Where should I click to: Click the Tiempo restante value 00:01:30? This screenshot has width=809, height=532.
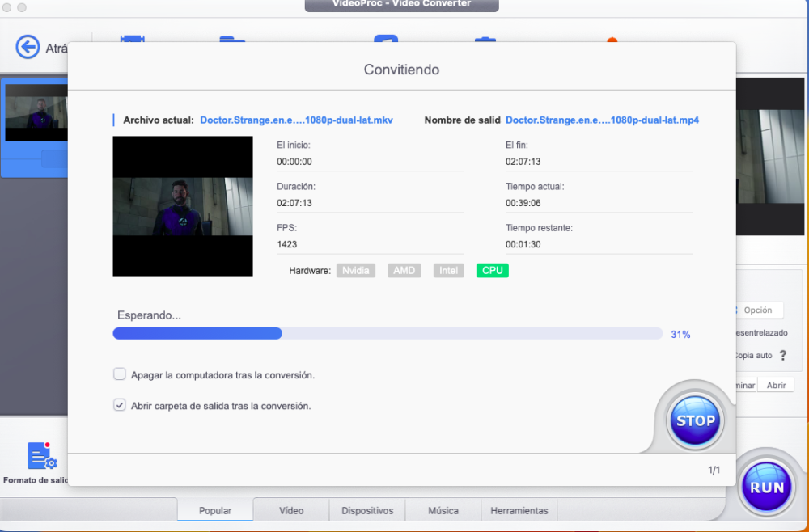tap(523, 244)
